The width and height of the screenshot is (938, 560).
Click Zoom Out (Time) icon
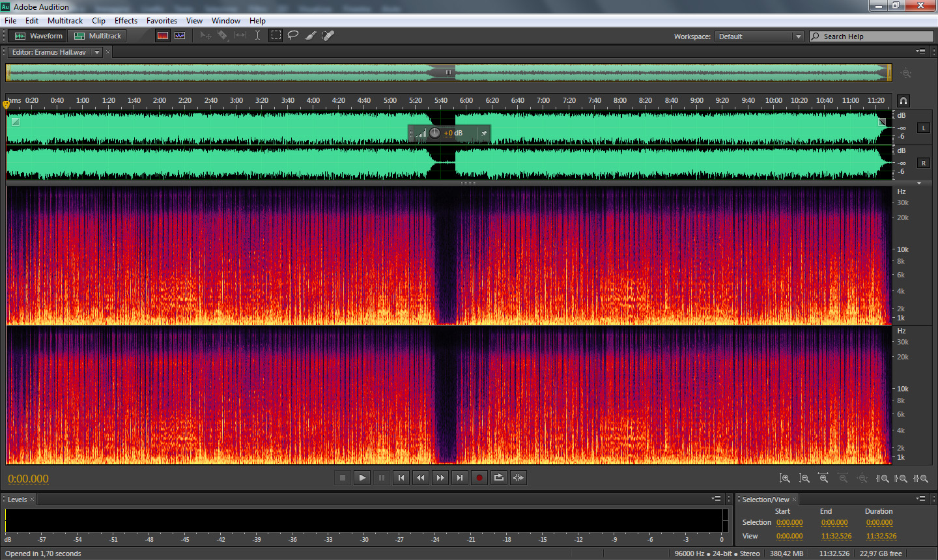(843, 479)
